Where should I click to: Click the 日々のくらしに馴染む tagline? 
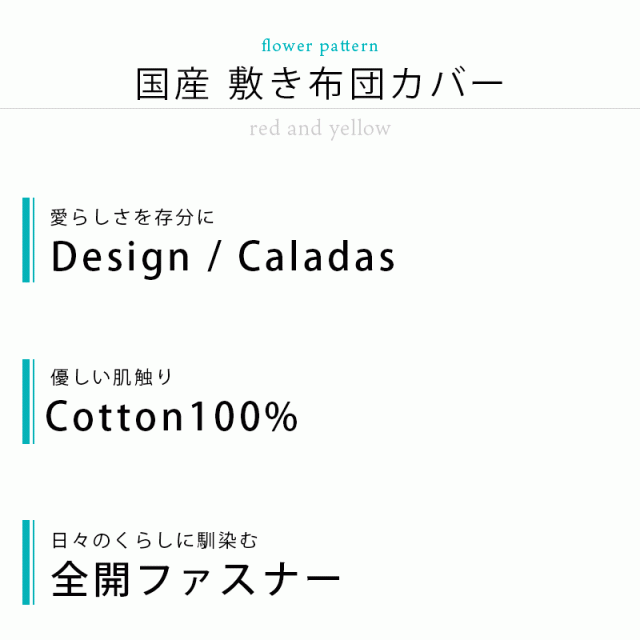(154, 541)
